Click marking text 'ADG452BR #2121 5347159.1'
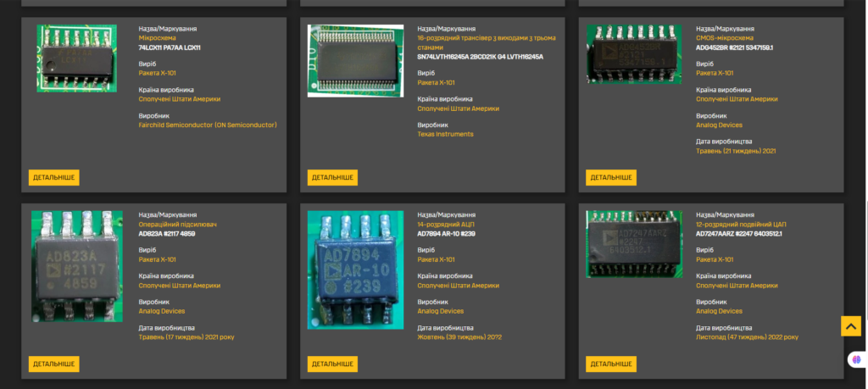868x389 pixels. click(x=735, y=48)
